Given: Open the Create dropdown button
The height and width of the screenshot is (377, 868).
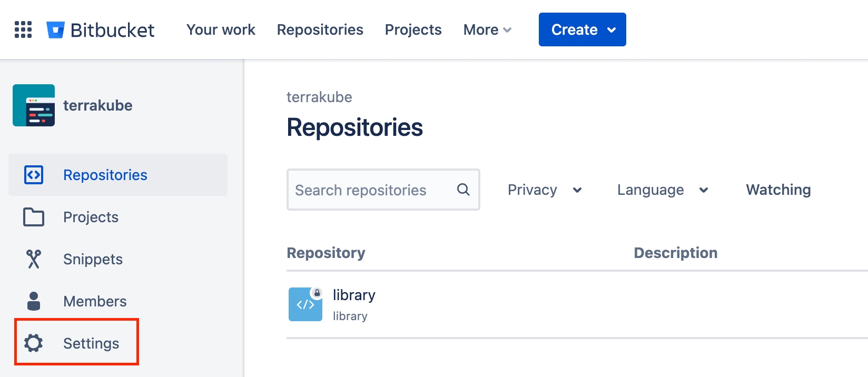Looking at the screenshot, I should pyautogui.click(x=582, y=29).
